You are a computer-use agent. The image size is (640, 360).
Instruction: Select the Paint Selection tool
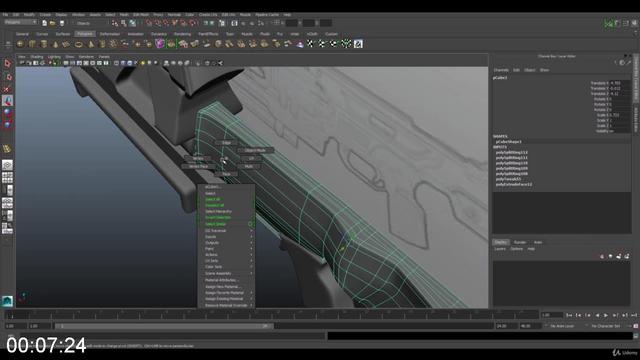coord(7,89)
